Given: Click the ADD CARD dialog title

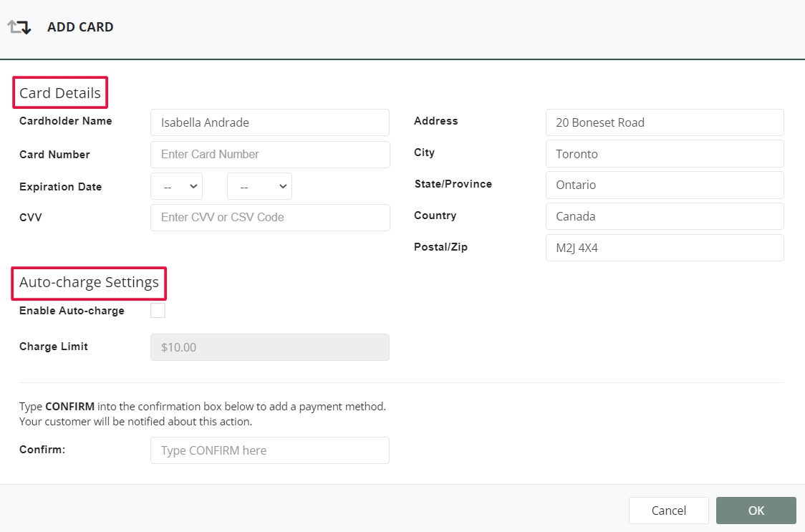Looking at the screenshot, I should tap(80, 26).
